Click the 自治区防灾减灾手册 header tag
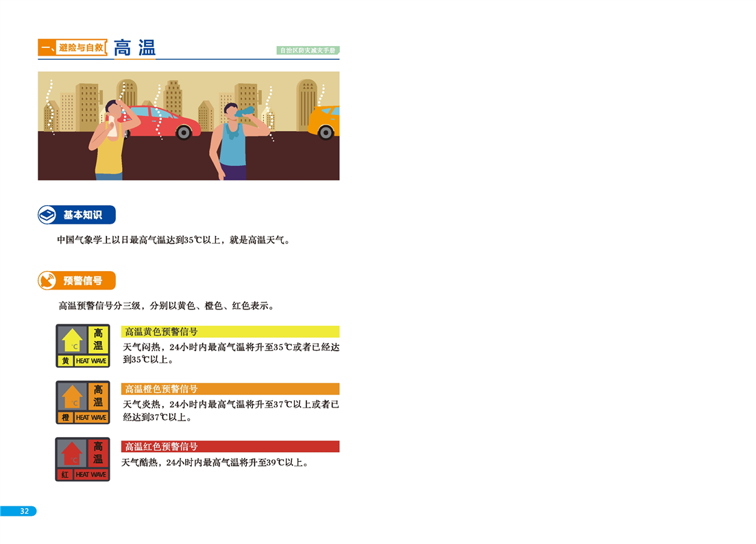 (x=308, y=50)
